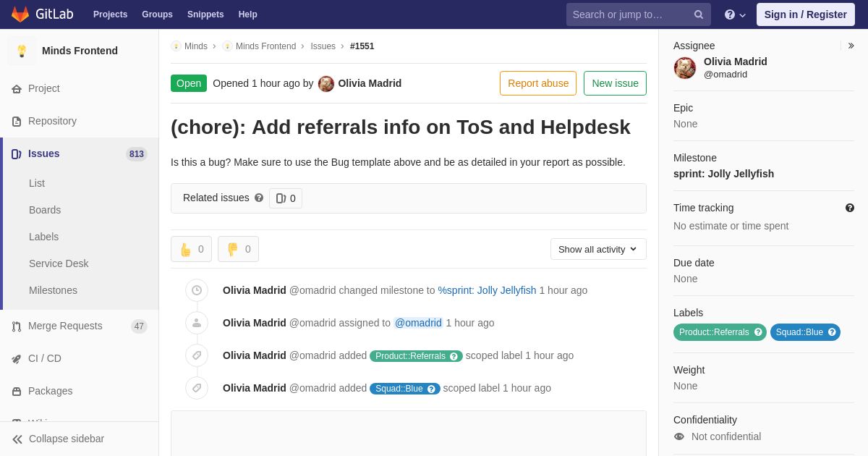Click Olivia Madrid name in Assignee panel

pos(736,62)
